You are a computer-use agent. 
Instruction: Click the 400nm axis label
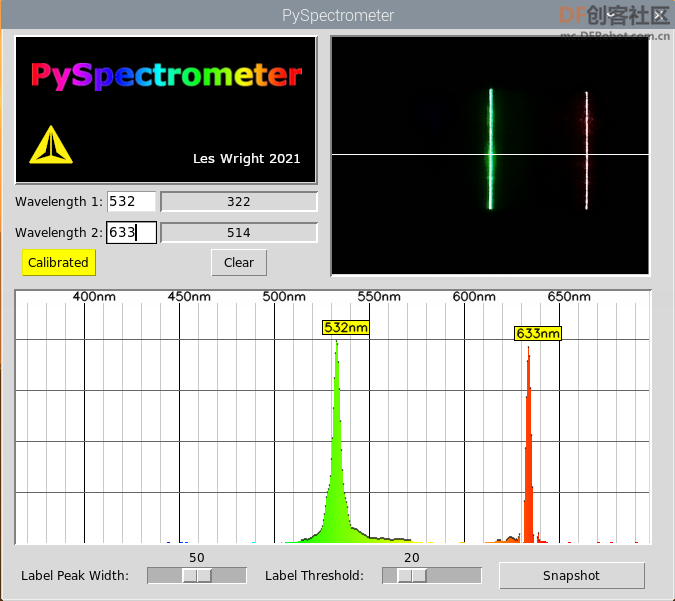coord(94,297)
